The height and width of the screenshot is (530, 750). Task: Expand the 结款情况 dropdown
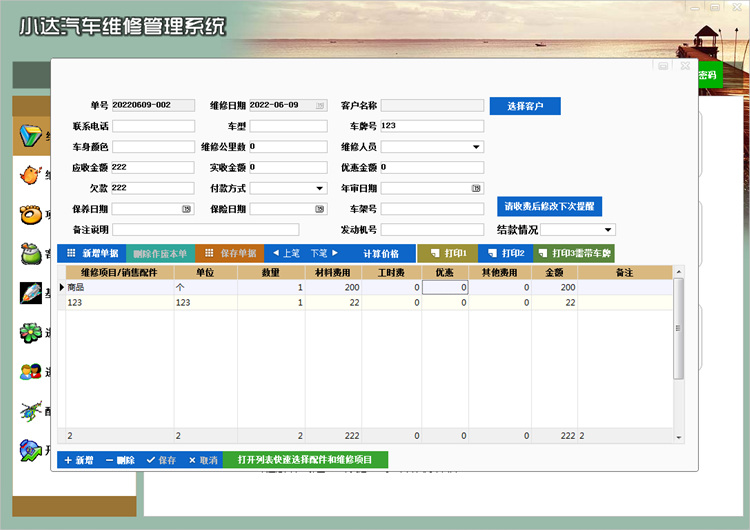(607, 230)
